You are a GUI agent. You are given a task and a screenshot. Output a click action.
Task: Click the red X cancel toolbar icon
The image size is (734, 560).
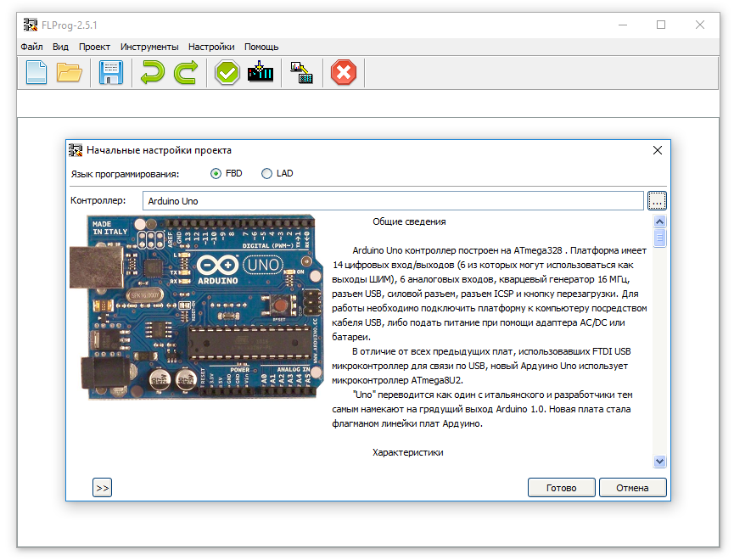[344, 73]
